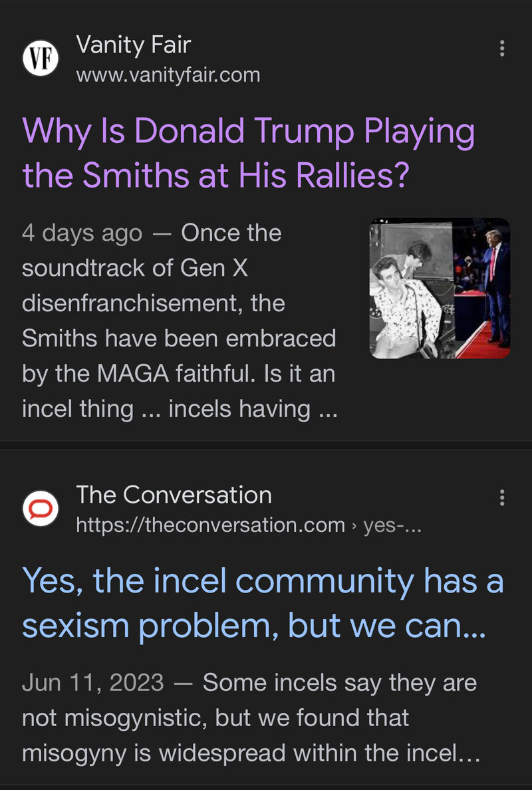Open the three-dot menu for The Conversation result
The image size is (532, 790).
pos(502,498)
